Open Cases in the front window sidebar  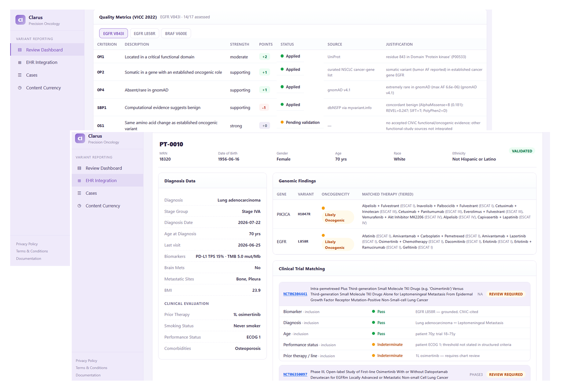(108, 193)
